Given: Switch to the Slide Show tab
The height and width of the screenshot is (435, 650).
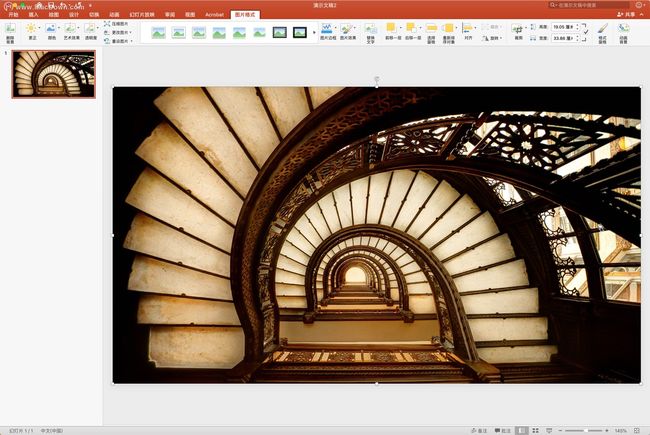Looking at the screenshot, I should pos(142,15).
